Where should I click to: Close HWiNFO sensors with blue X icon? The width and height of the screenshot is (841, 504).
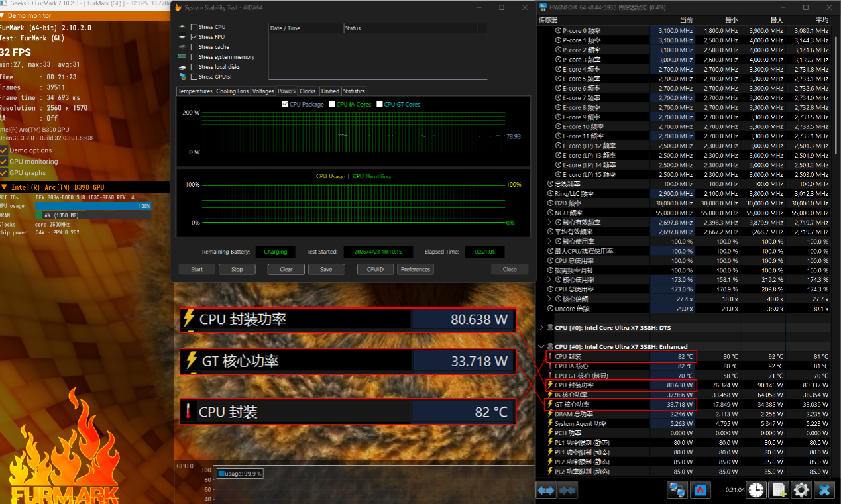click(824, 490)
